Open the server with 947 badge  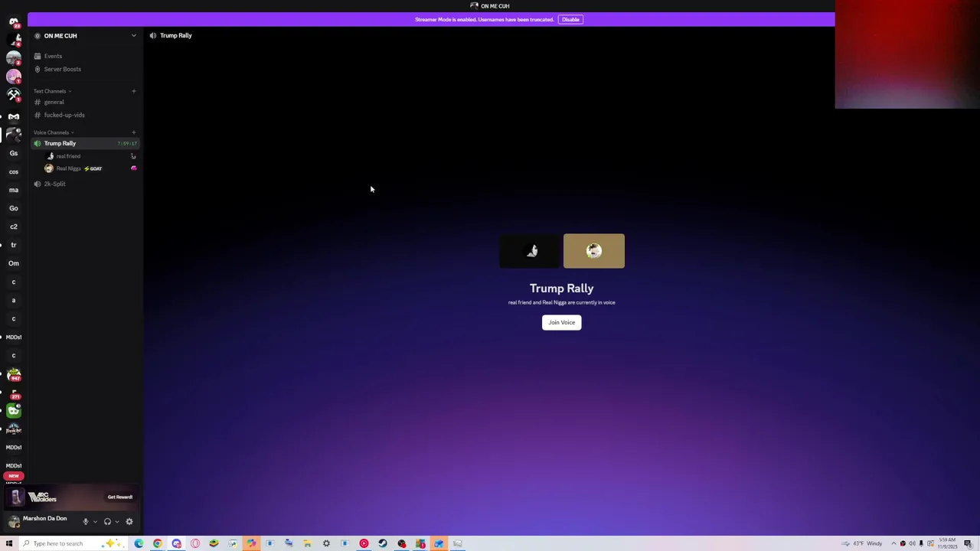point(14,374)
